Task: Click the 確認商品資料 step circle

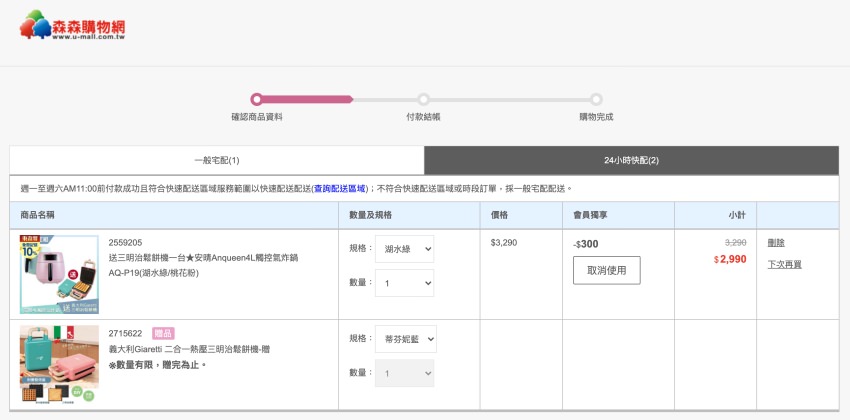Action: [257, 99]
